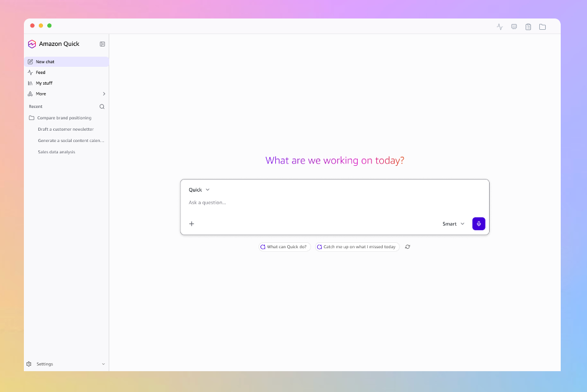This screenshot has height=392, width=587.
Task: Open the Feed section
Action: pyautogui.click(x=67, y=73)
